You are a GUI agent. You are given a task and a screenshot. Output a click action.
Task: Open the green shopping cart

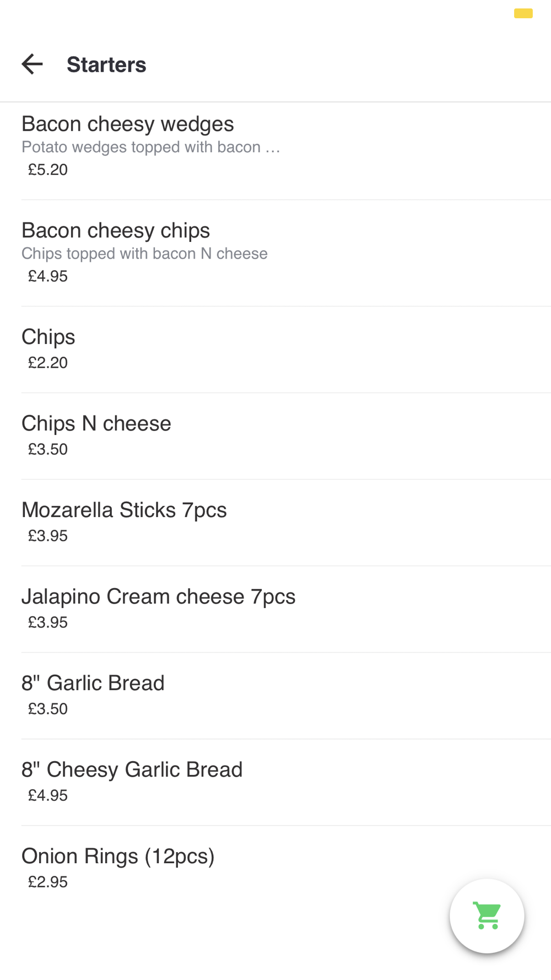point(487,916)
